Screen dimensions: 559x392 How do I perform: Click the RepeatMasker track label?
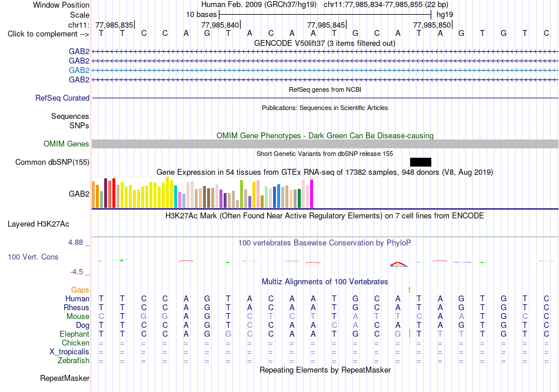[x=65, y=378]
